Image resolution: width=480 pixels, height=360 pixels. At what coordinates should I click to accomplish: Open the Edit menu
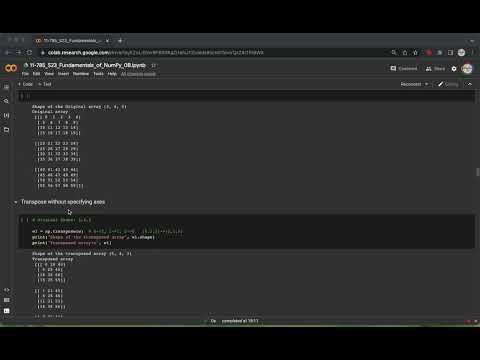click(x=36, y=74)
